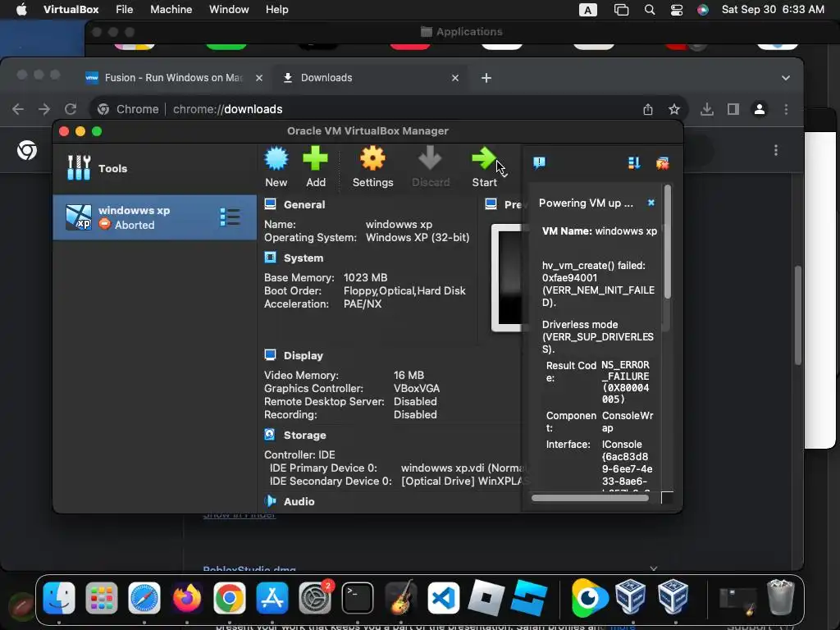The height and width of the screenshot is (630, 840).
Task: Reload the page in Chrome
Action: coord(71,109)
